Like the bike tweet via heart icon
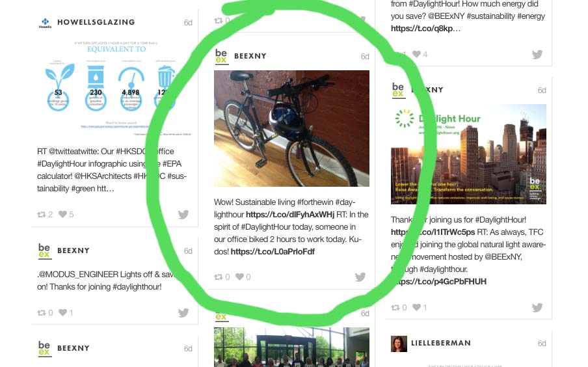Viewport: 588px width, 367px height. click(239, 277)
